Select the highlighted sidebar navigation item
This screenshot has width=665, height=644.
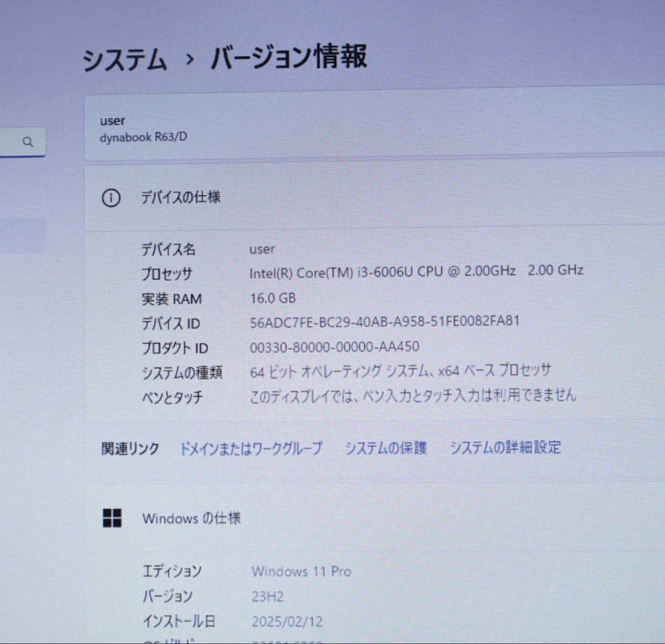click(x=23, y=236)
